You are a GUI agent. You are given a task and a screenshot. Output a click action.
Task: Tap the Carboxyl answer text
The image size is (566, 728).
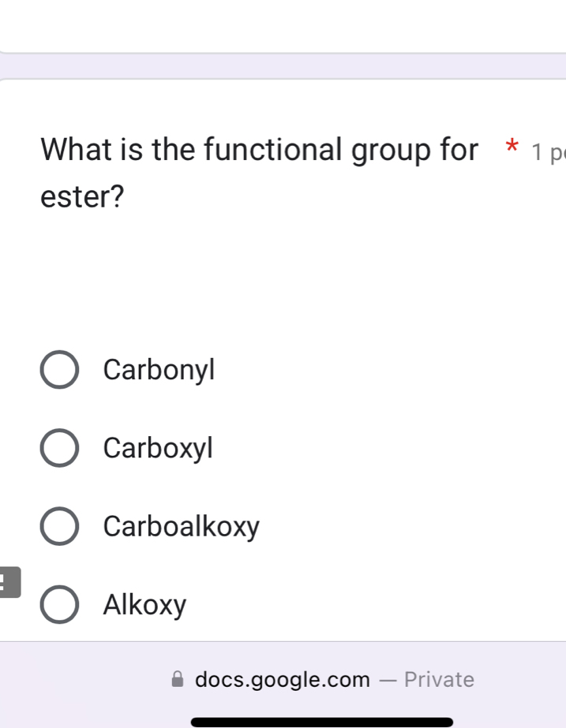point(158,448)
